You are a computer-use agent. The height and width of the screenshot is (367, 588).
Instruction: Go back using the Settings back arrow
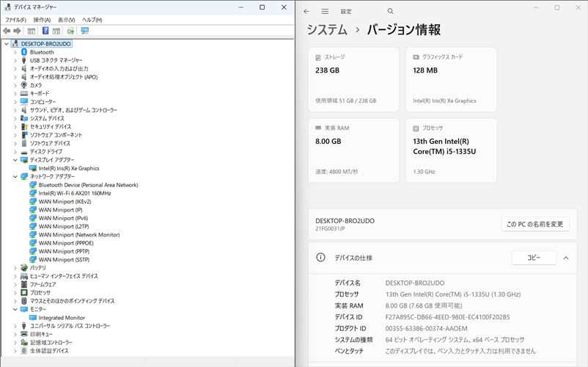(x=306, y=11)
